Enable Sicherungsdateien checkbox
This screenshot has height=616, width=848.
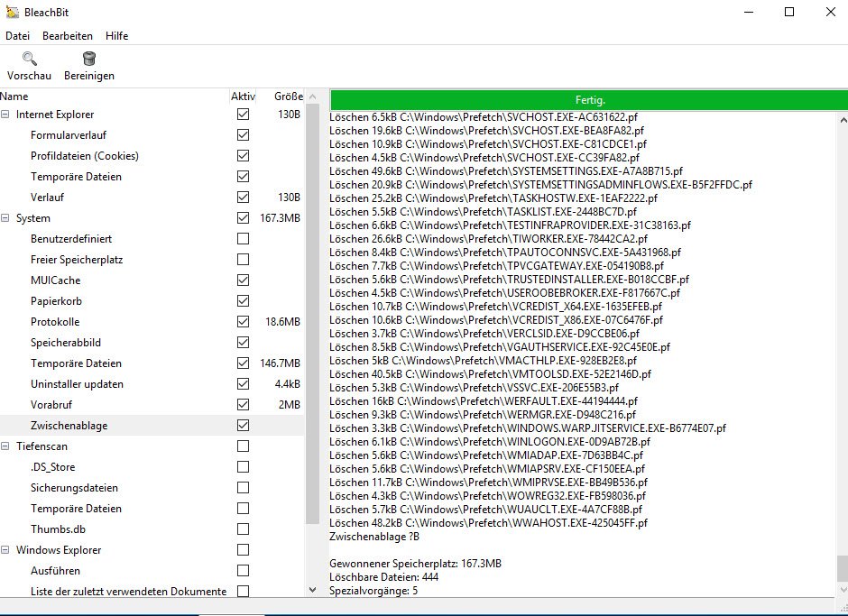[244, 488]
